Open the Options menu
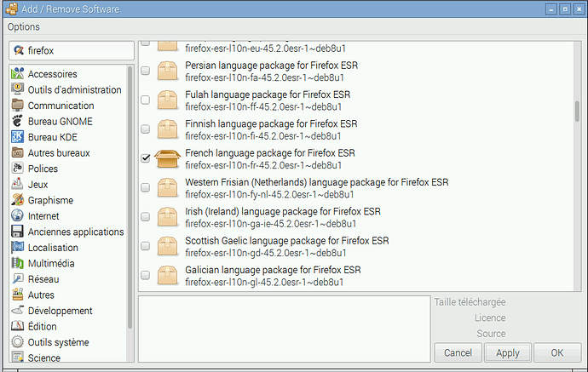The width and height of the screenshot is (588, 372). click(x=24, y=27)
